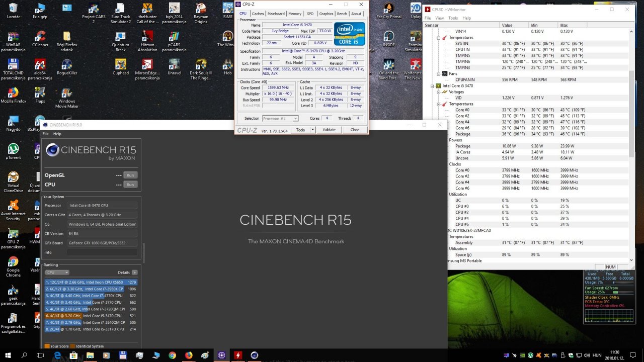Open the Avast Internet Security icon
The image size is (644, 362).
click(x=13, y=210)
